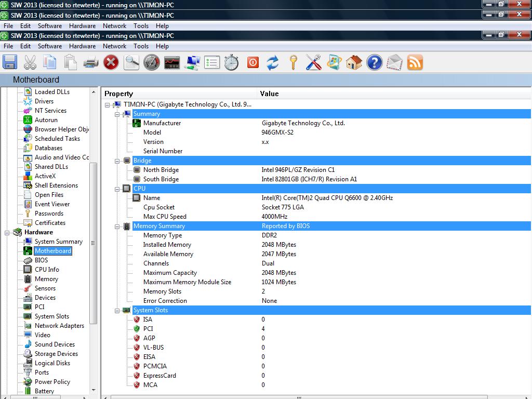Click the speedometer gauge toolbar icon
532x399 pixels.
pos(151,62)
